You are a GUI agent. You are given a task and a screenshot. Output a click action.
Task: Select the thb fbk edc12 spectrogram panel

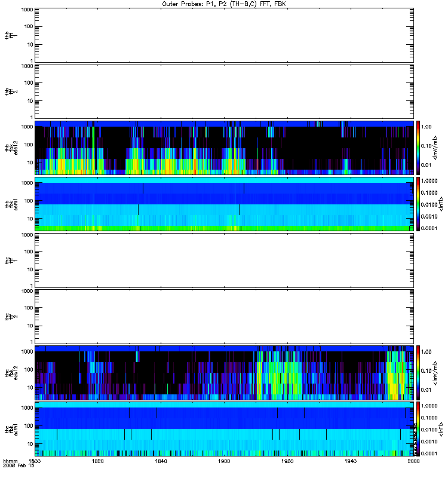(225, 148)
